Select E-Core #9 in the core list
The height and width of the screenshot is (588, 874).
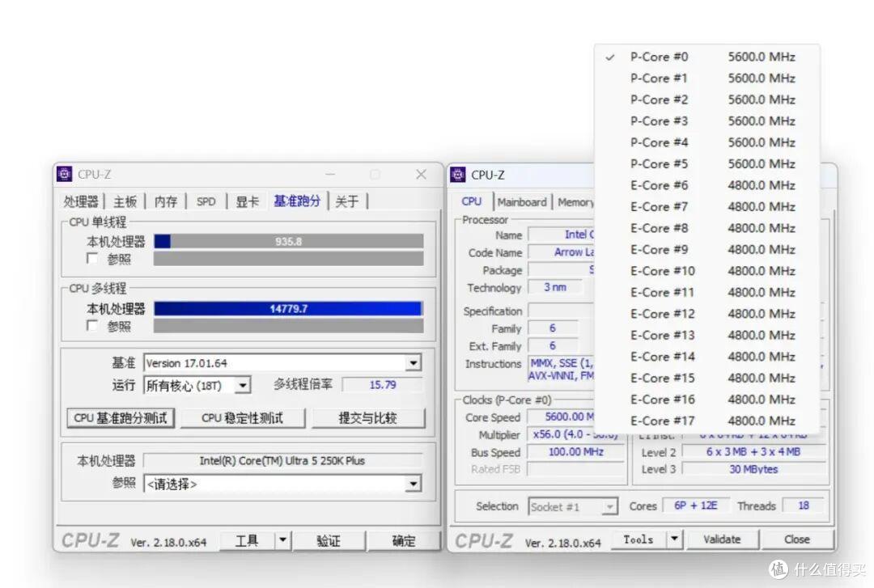(706, 250)
